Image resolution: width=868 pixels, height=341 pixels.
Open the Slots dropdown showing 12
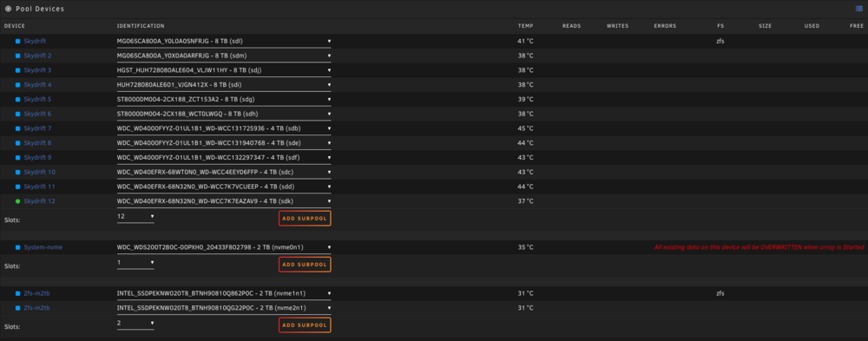(x=135, y=216)
